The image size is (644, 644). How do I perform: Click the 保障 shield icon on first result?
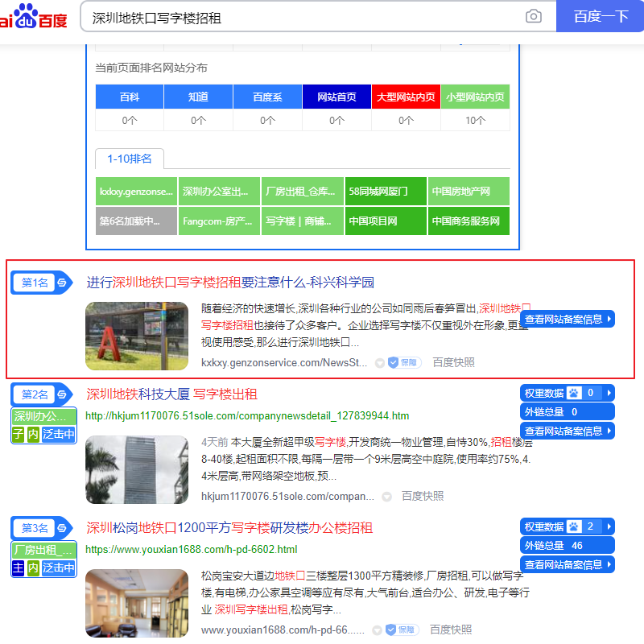pos(394,362)
